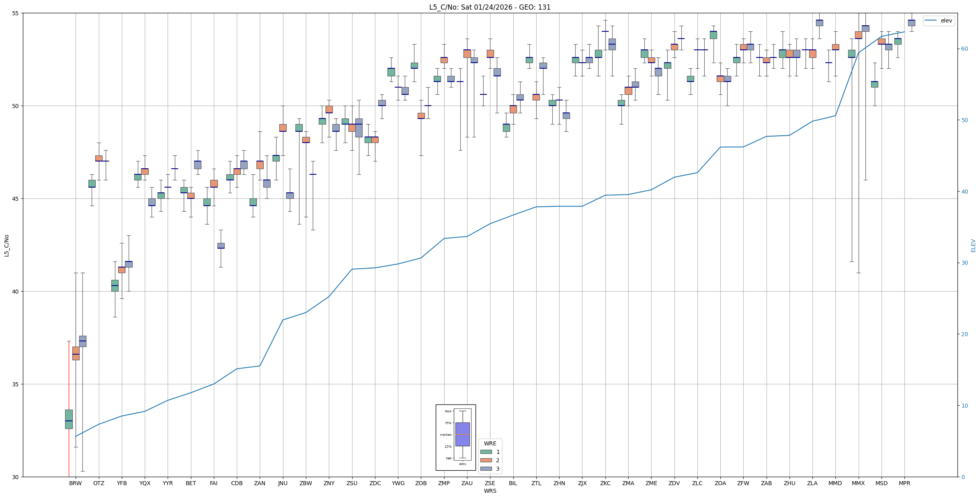Click the ZSU station tick label
The height and width of the screenshot is (498, 980).
[x=352, y=483]
